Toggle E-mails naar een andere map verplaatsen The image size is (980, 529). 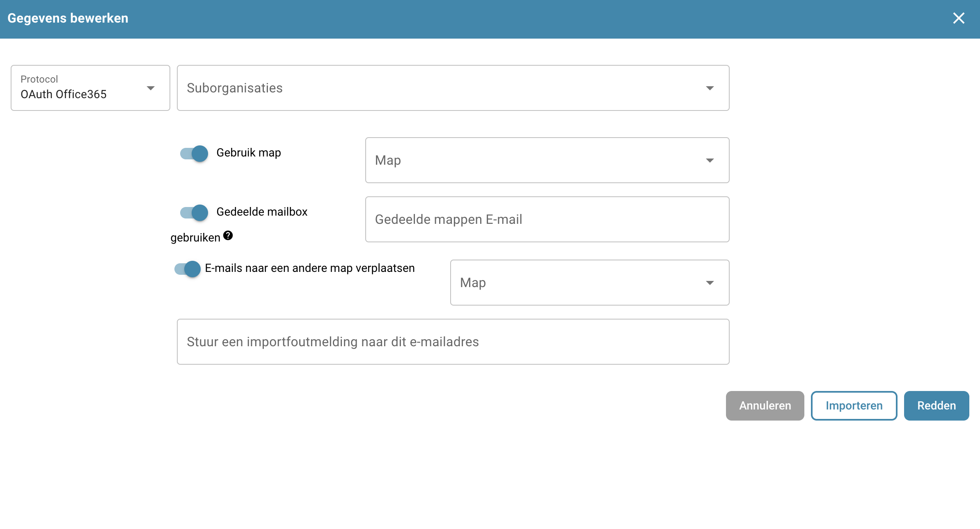188,269
